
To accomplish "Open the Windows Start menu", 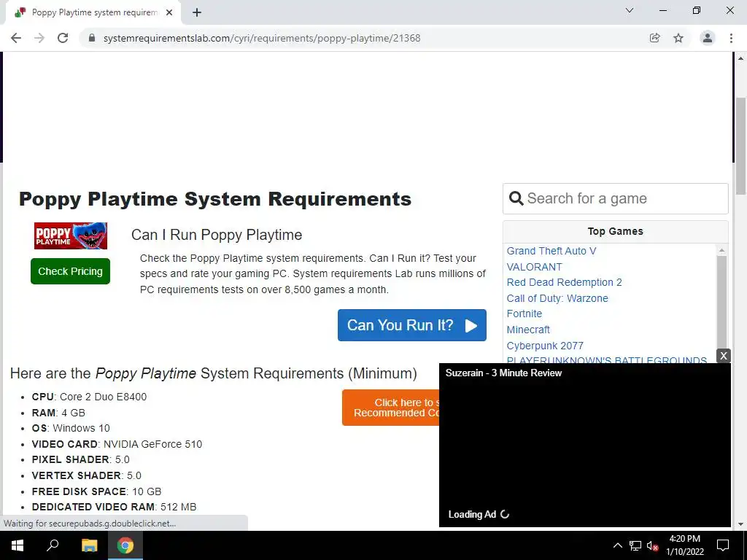I will click(x=18, y=545).
